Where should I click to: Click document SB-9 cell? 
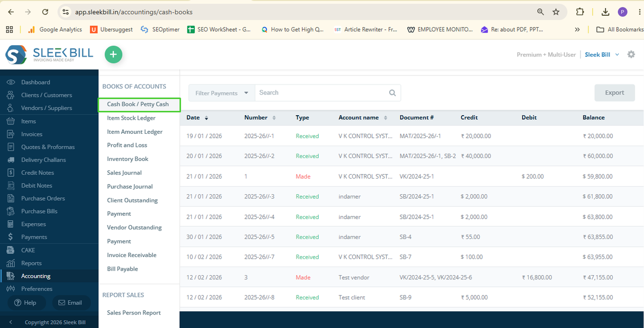point(405,297)
